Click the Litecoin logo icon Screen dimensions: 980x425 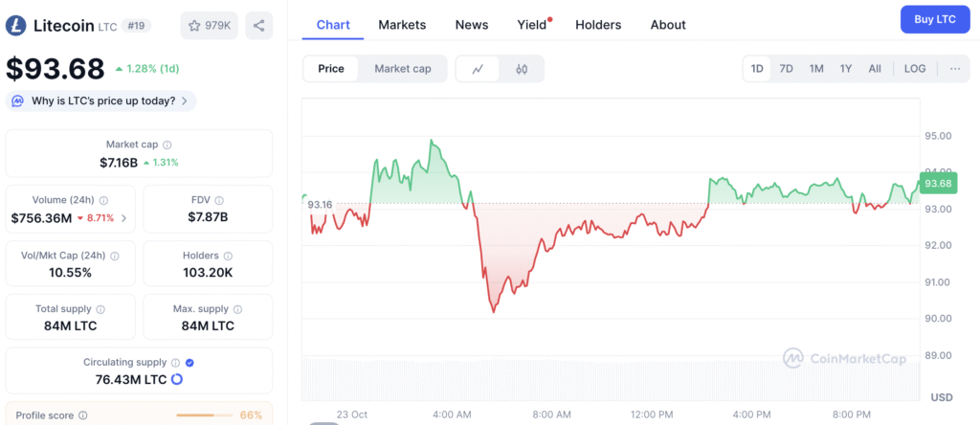coord(15,25)
